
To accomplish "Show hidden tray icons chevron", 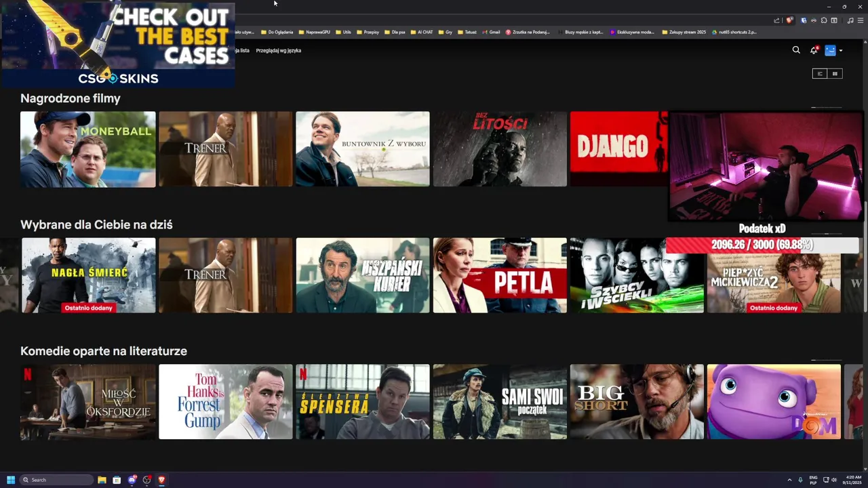I will 789,480.
